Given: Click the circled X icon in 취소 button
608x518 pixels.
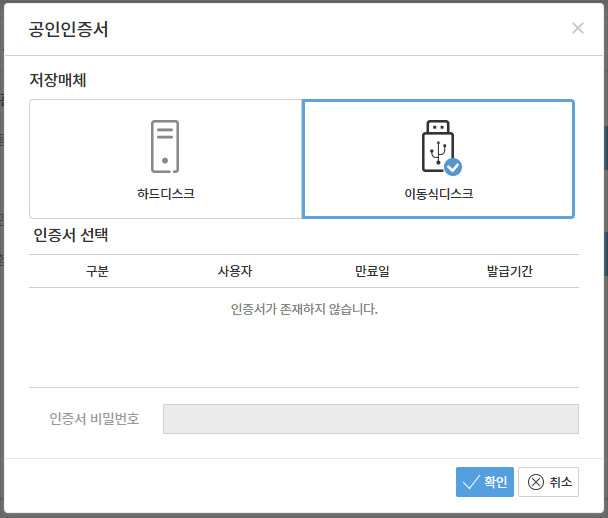Looking at the screenshot, I should 535,482.
